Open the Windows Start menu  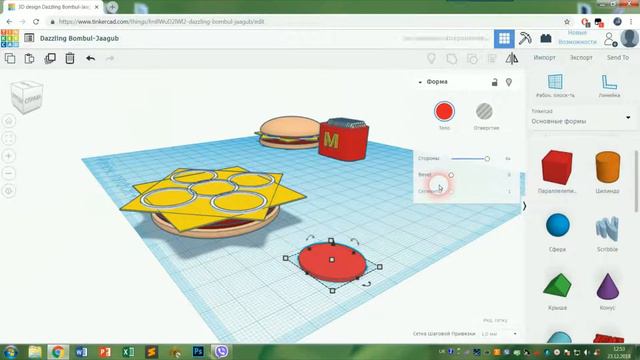[x=11, y=351]
